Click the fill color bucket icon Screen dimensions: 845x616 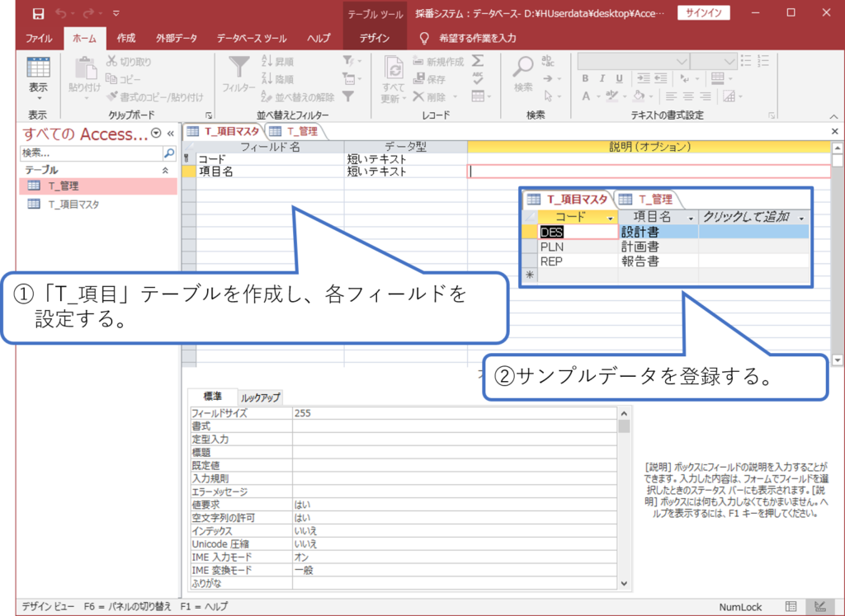[638, 96]
